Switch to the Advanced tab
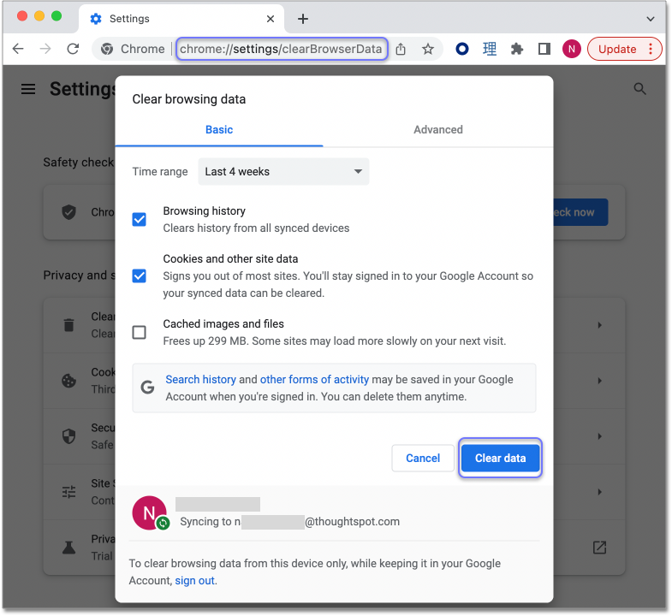This screenshot has width=672, height=616. pyautogui.click(x=437, y=130)
